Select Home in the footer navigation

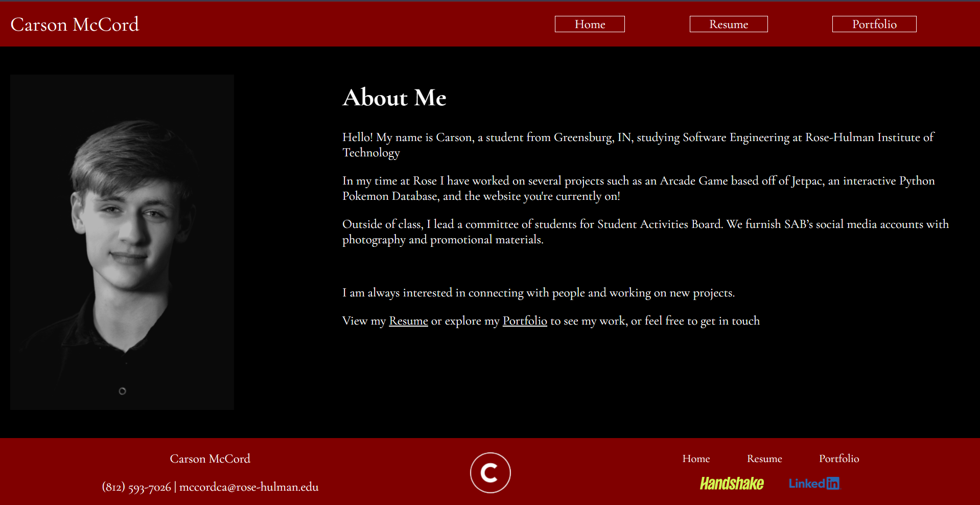[695, 458]
